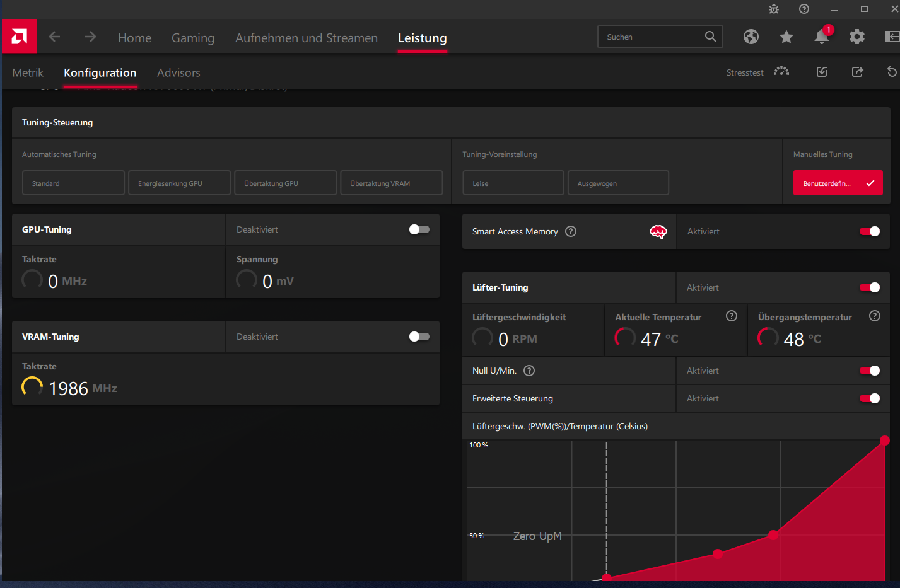Click the 100% fan curve point
The image size is (900, 588).
885,441
